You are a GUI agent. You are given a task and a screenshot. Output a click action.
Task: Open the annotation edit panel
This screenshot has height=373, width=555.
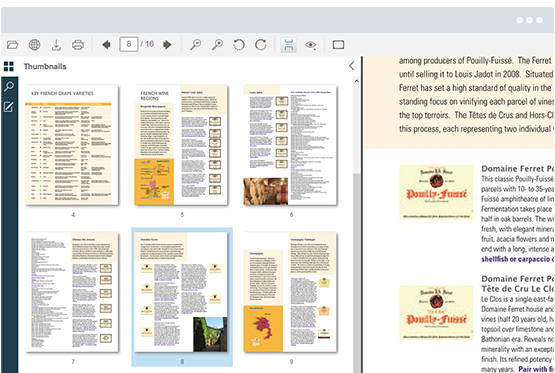(x=9, y=107)
